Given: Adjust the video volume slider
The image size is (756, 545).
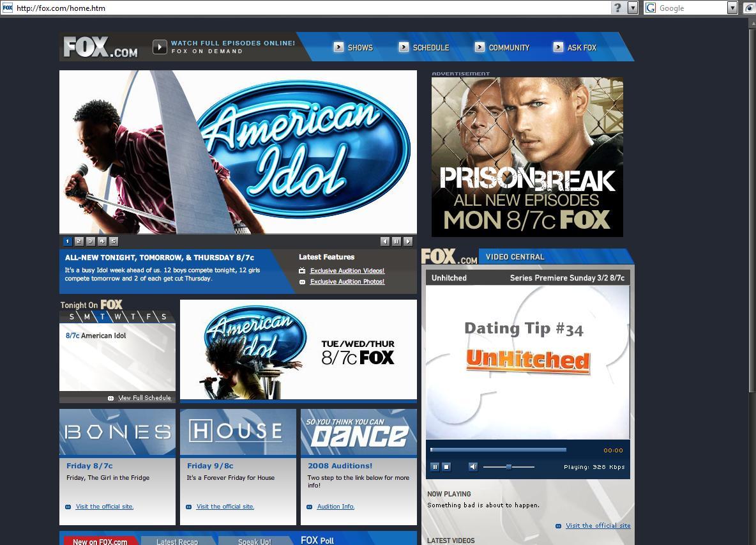Looking at the screenshot, I should click(x=509, y=467).
